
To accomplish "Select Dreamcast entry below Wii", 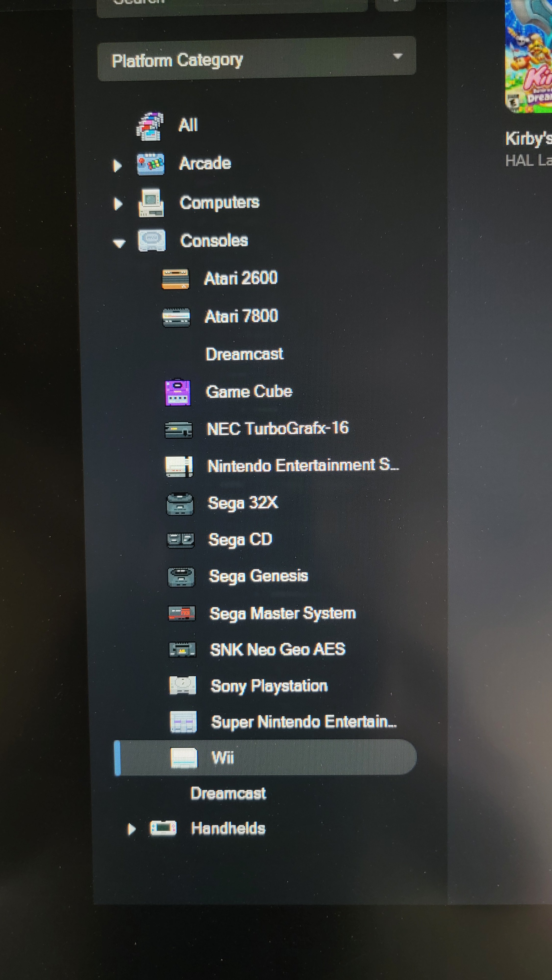I will 228,793.
